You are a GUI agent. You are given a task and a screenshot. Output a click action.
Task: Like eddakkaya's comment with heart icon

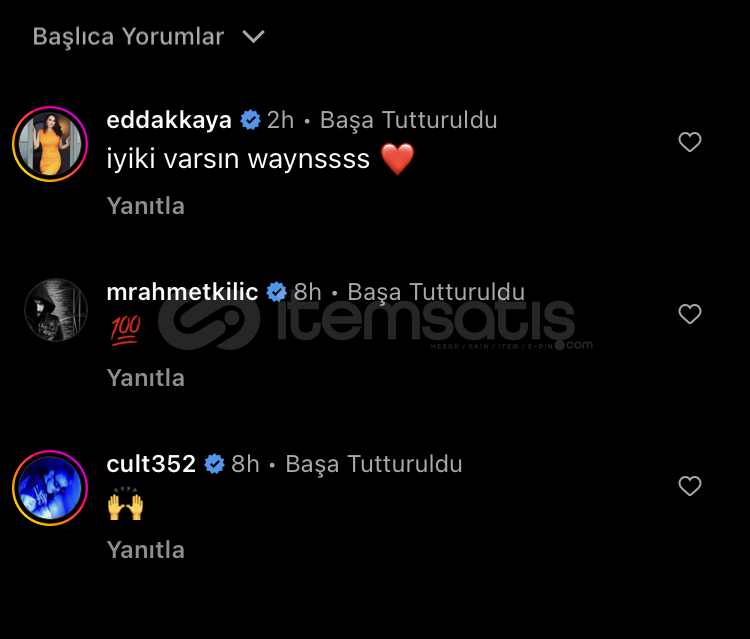coord(690,142)
